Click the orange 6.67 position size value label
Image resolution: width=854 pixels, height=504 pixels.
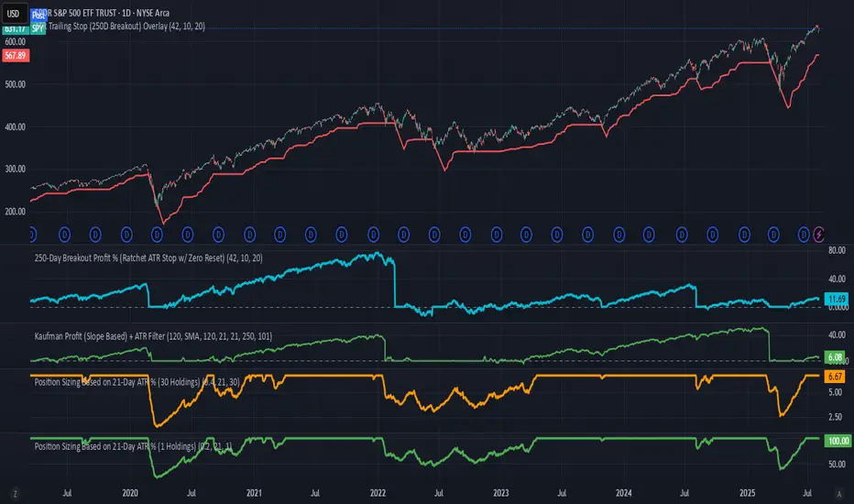tap(835, 377)
